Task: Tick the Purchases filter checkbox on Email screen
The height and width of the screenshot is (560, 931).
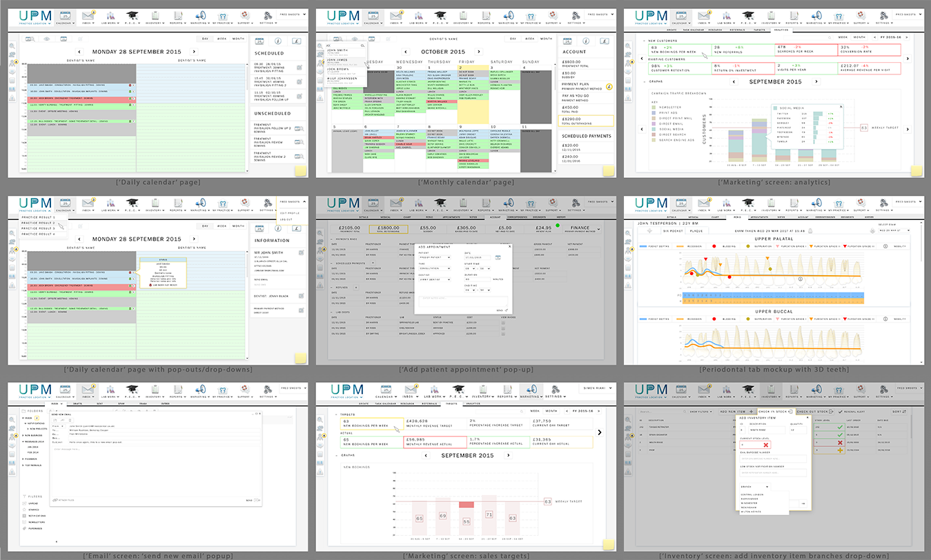Action: pyautogui.click(x=24, y=528)
